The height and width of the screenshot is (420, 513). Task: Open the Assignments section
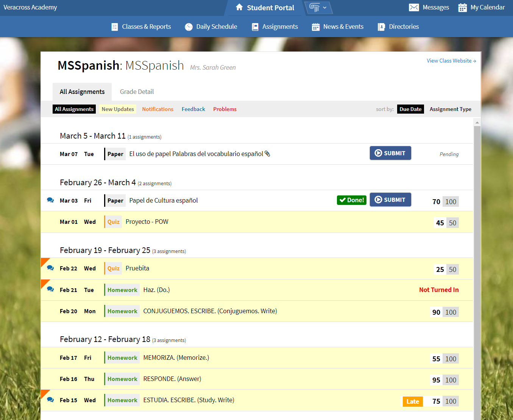point(274,27)
